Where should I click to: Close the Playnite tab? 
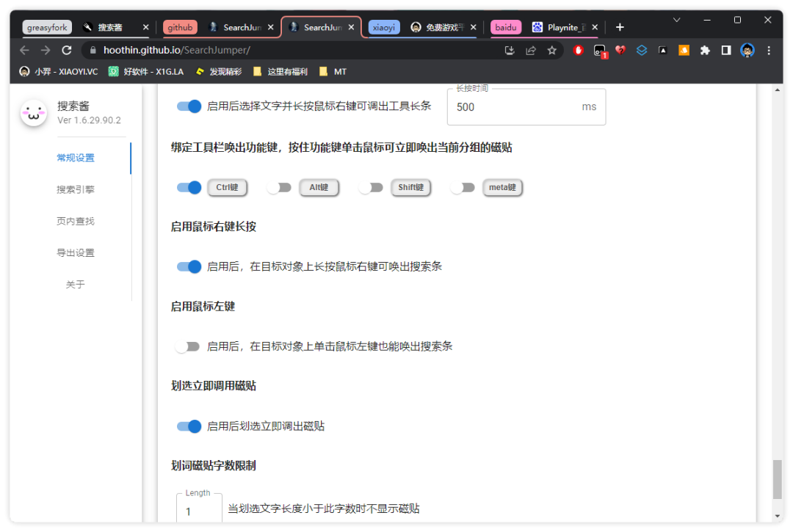(x=595, y=27)
